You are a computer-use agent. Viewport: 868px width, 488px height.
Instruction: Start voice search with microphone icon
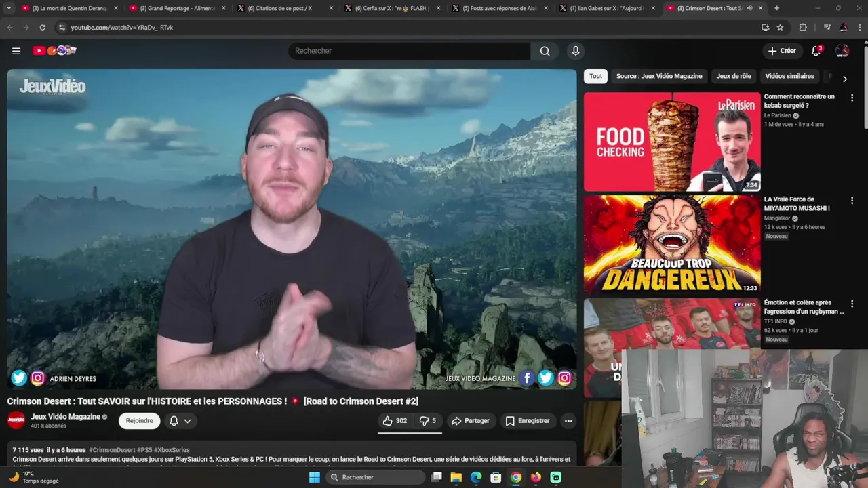(576, 51)
